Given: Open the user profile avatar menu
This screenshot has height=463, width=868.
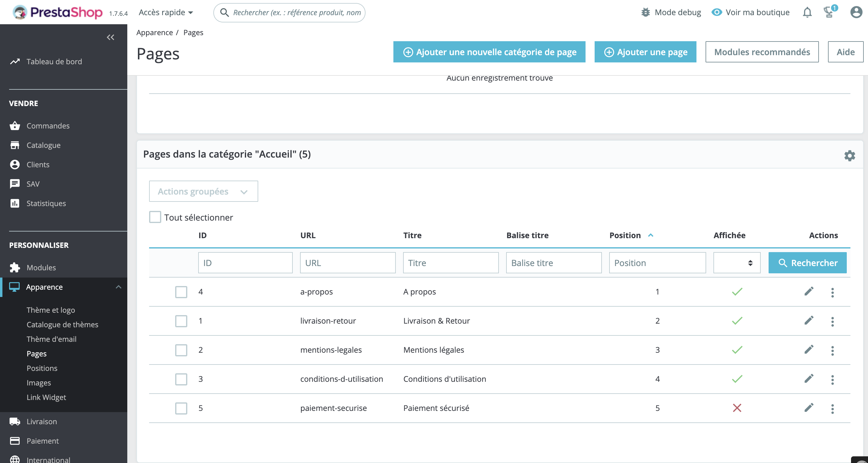Looking at the screenshot, I should tap(856, 12).
